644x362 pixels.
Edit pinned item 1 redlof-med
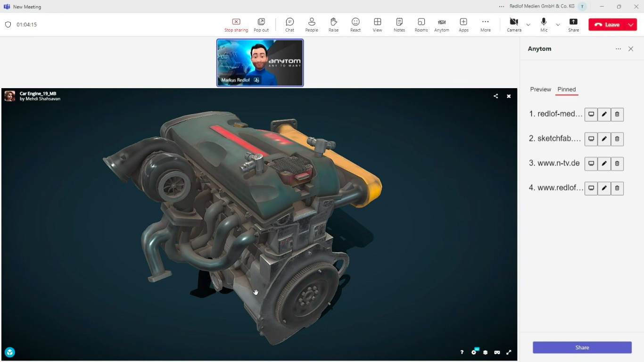[x=604, y=115]
